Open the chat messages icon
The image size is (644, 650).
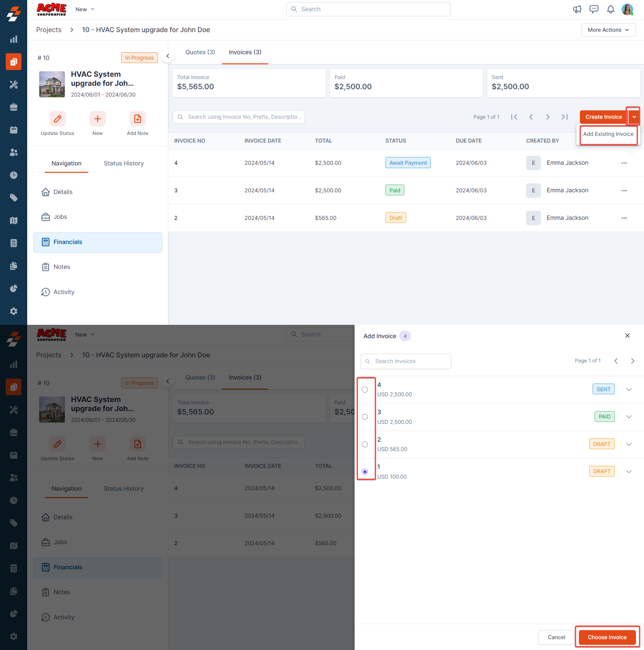click(x=594, y=9)
